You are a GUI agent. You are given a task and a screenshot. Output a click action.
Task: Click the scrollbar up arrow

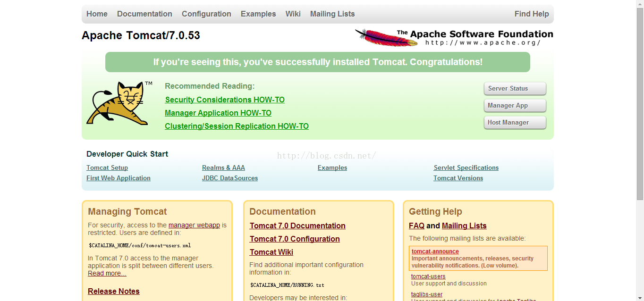tap(640, 4)
